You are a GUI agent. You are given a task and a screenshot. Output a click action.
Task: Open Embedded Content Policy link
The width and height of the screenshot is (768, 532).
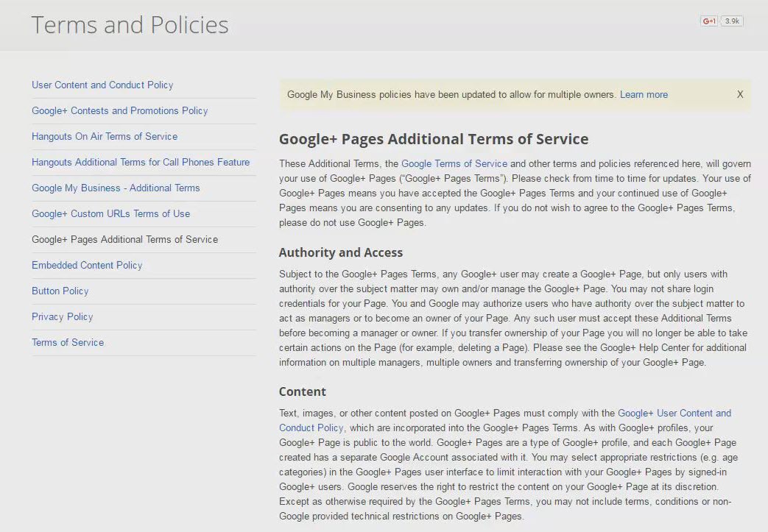87,266
